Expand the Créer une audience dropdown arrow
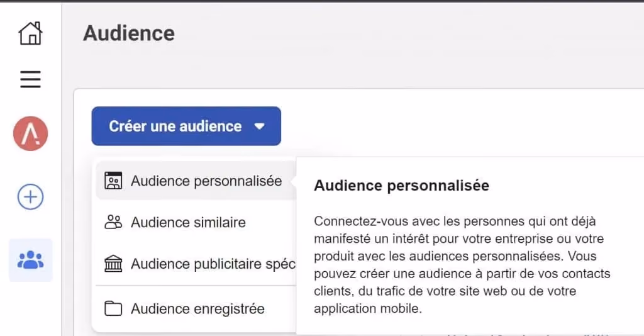Image resolution: width=644 pixels, height=336 pixels. (260, 126)
